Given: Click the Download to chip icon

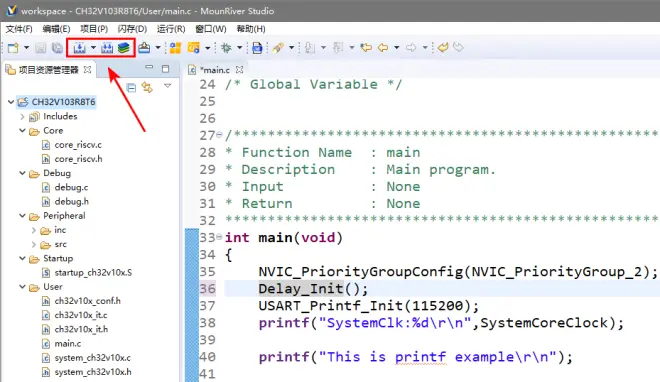Looking at the screenshot, I should pos(144,48).
